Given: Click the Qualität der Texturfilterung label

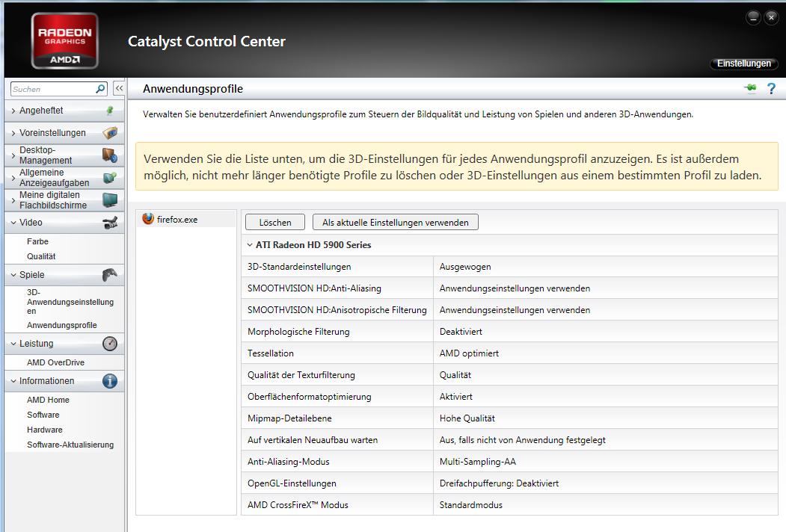Looking at the screenshot, I should pos(301,375).
